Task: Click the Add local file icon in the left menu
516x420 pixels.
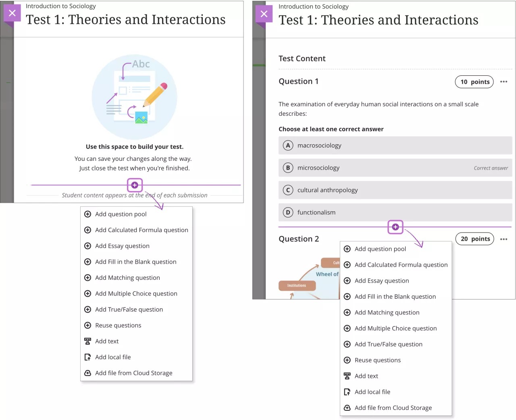Action: coord(88,357)
